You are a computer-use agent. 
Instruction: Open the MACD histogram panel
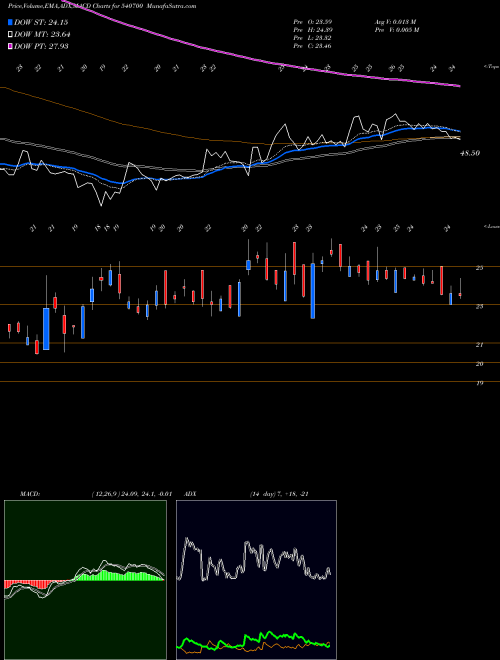(85, 580)
